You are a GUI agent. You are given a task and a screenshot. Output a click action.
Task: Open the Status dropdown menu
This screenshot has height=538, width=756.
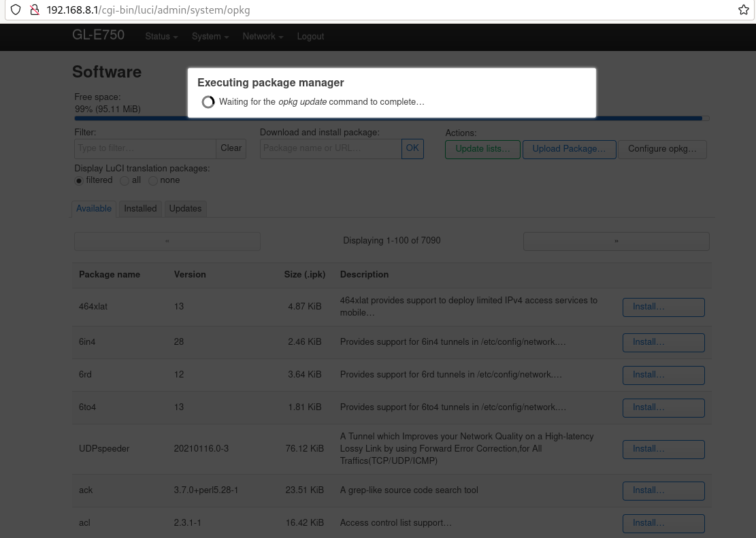[x=161, y=37]
